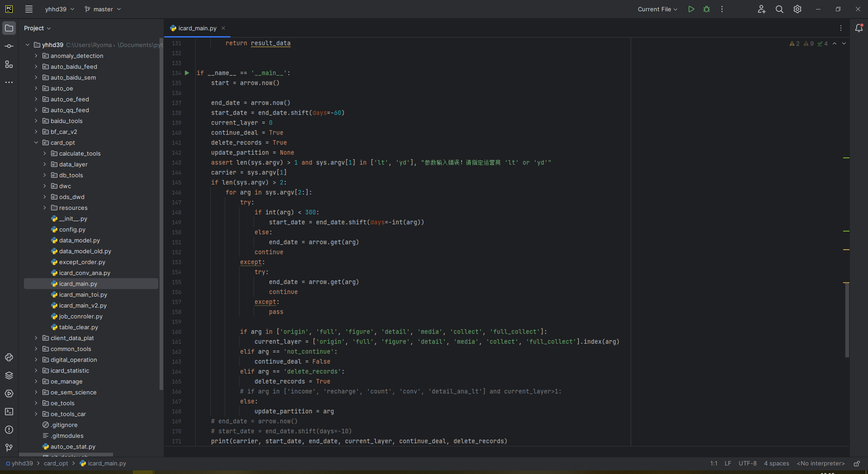Open the main hamburger menu
This screenshot has height=474, width=868.
[x=29, y=9]
